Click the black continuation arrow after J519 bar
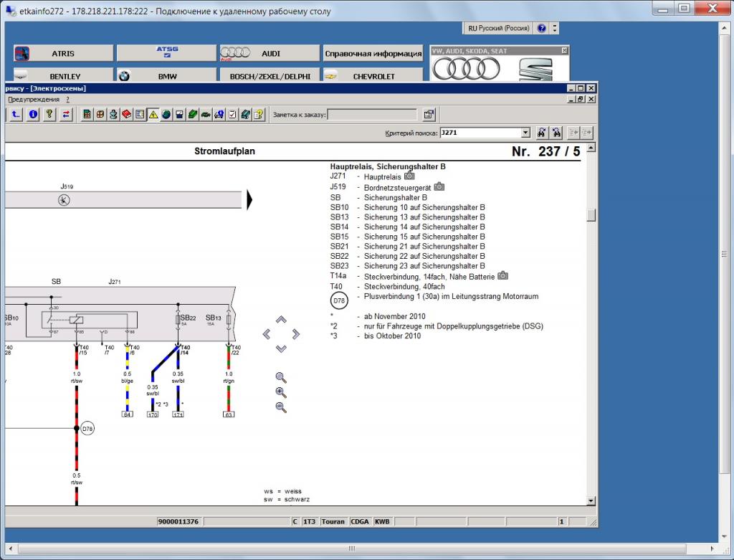Viewport: 734px width, 560px height. [x=249, y=200]
